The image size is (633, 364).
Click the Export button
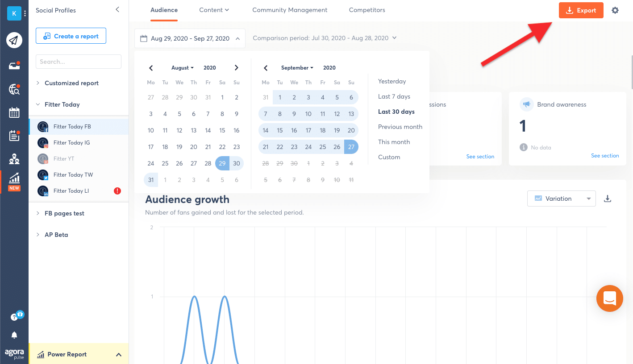tap(581, 10)
